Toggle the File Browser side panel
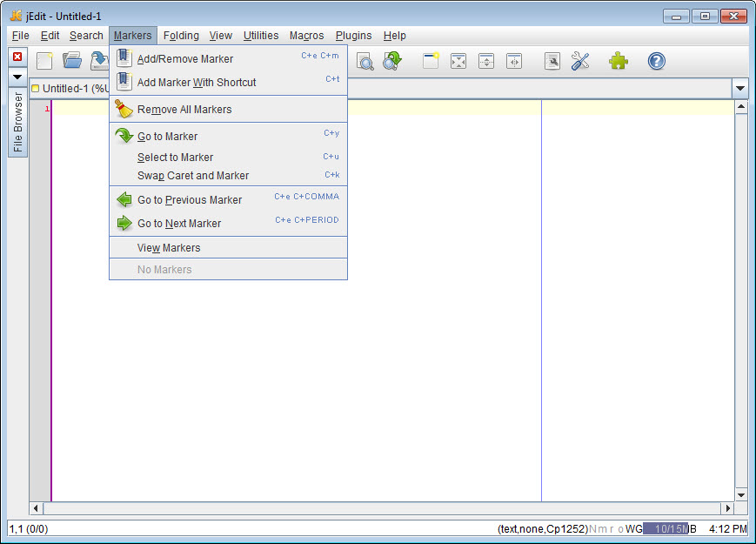Image resolution: width=756 pixels, height=544 pixels. point(18,122)
